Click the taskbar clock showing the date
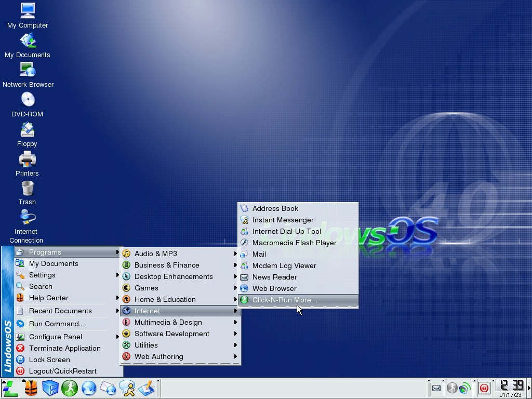 click(510, 388)
